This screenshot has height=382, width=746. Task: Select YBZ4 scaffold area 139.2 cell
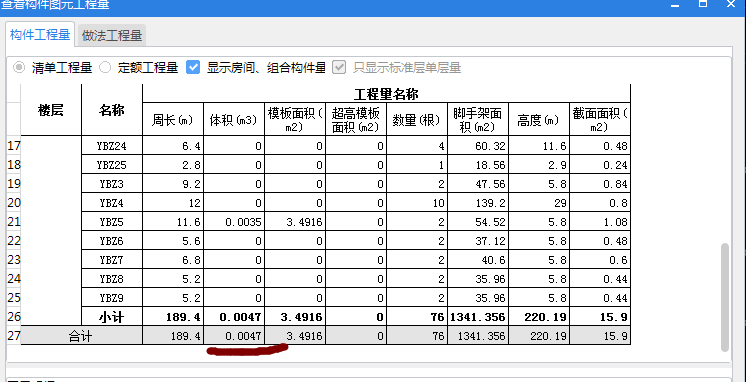coord(478,203)
